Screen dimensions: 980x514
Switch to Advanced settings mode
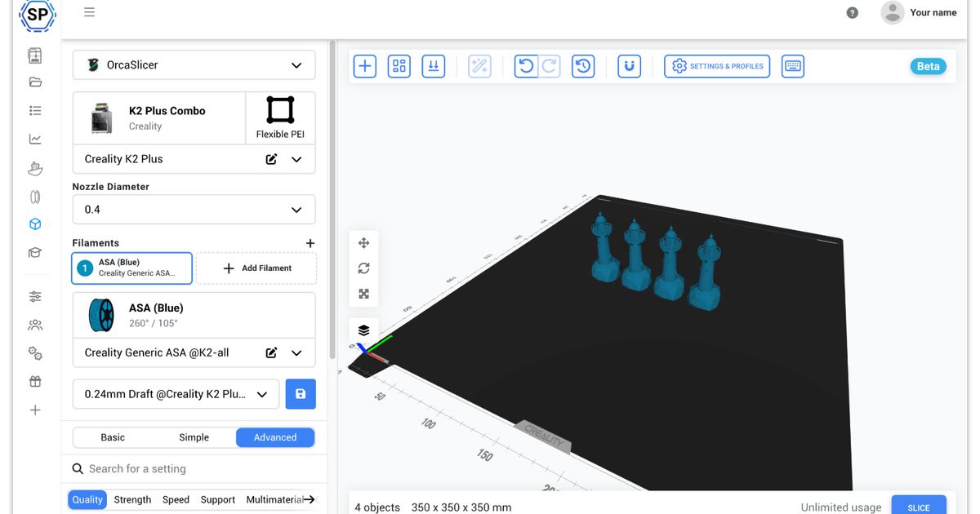275,437
